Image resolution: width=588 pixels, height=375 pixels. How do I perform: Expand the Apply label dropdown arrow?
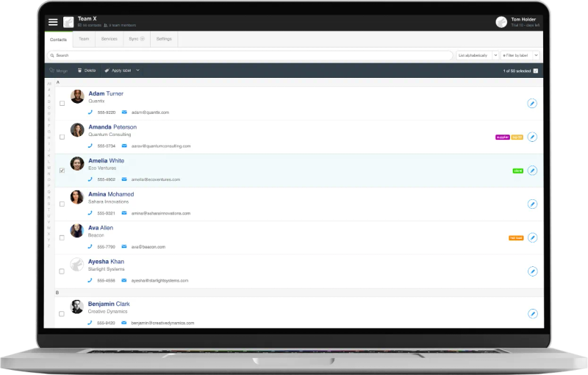tap(137, 70)
